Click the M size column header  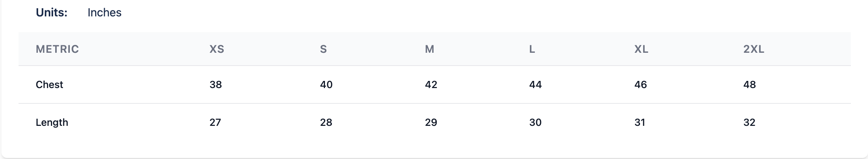(x=429, y=49)
